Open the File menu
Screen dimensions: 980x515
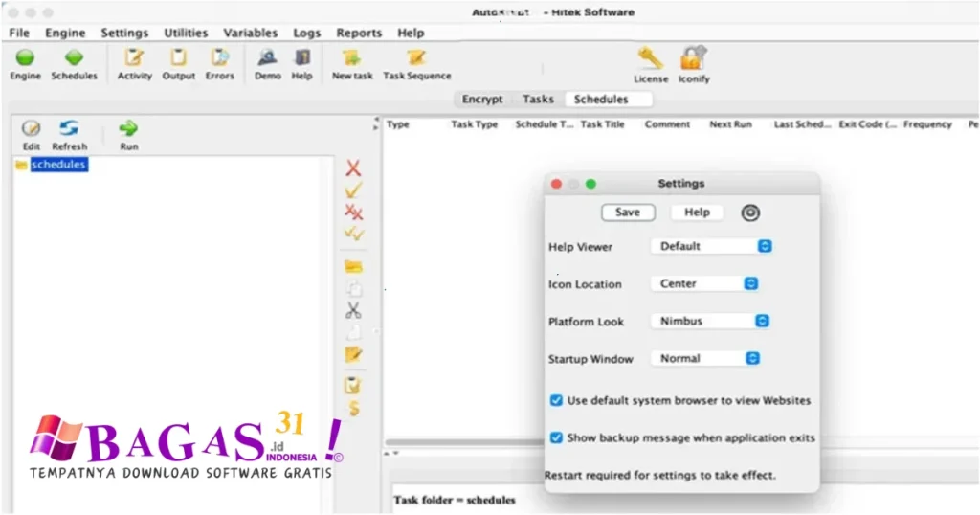[x=19, y=34]
